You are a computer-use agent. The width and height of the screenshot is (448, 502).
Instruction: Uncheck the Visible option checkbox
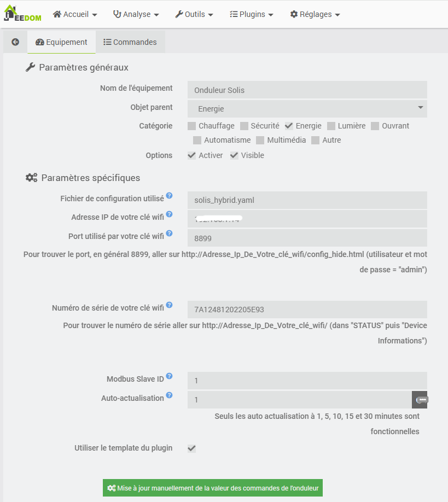[234, 156]
